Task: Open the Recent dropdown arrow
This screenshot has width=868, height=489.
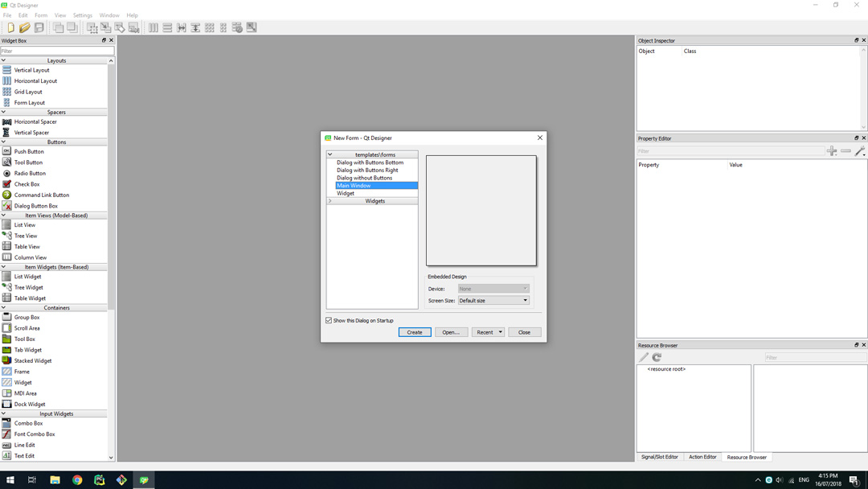Action: click(x=500, y=332)
